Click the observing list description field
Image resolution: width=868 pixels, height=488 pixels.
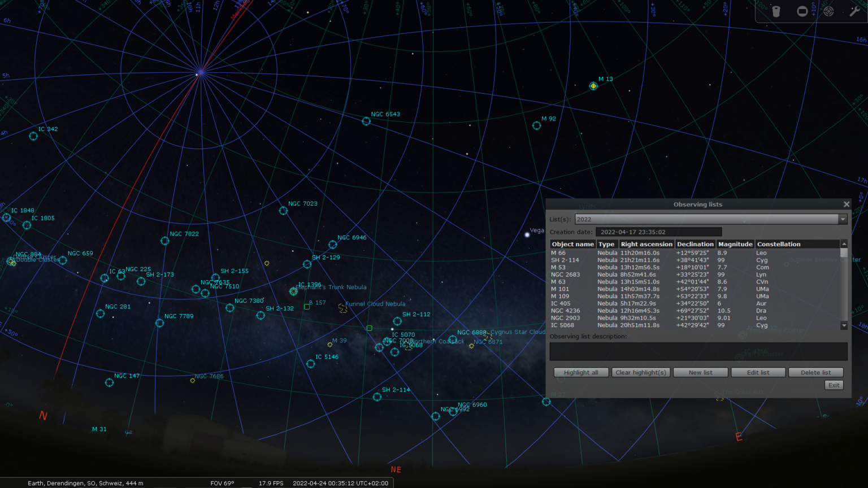(x=698, y=351)
